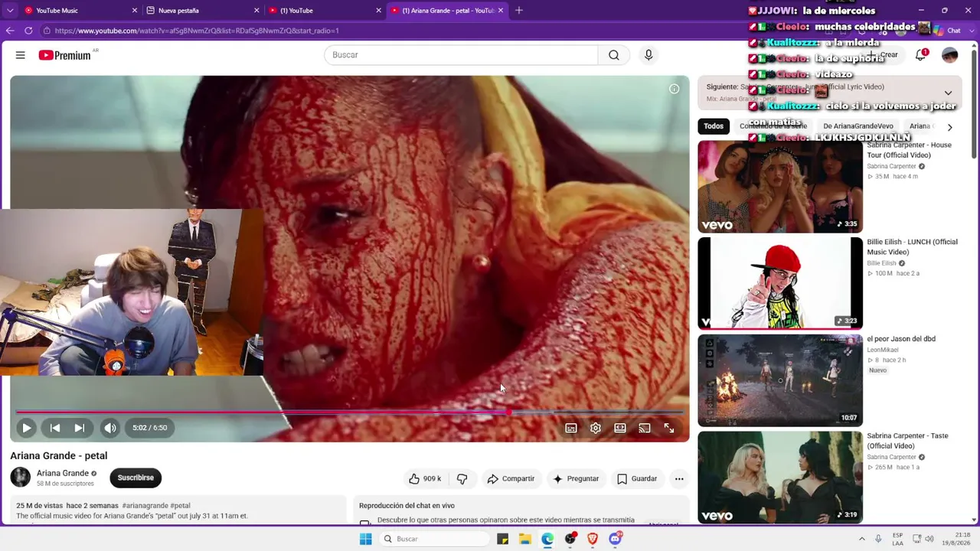980x551 pixels.
Task: Click the Windows taskbar search box
Action: tap(433, 539)
